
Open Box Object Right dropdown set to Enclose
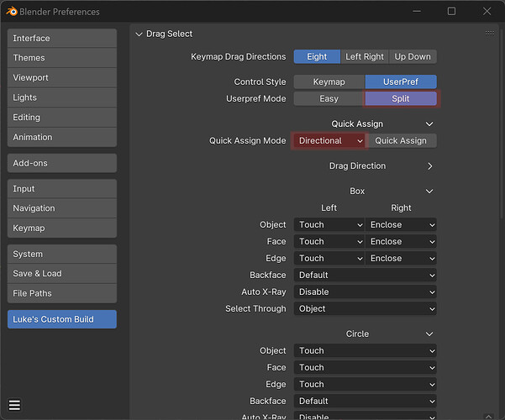[x=401, y=225]
